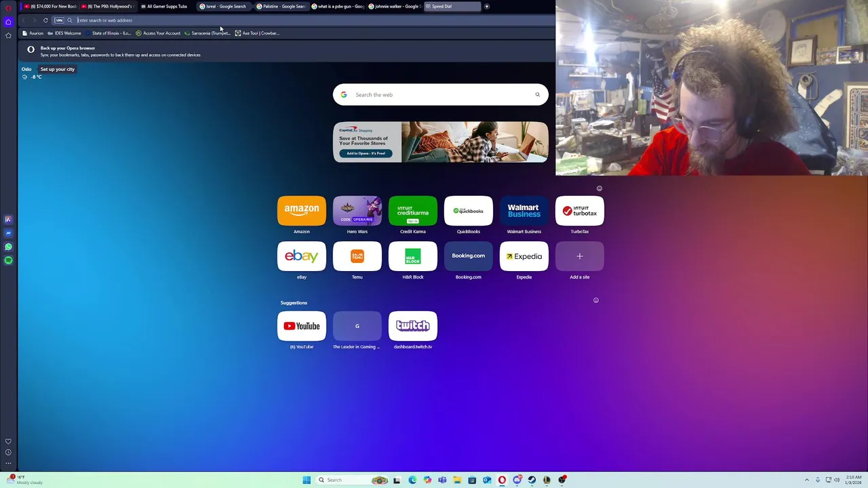Open the Walmart Business speed dial tile
Image resolution: width=868 pixels, height=488 pixels.
pos(524,211)
